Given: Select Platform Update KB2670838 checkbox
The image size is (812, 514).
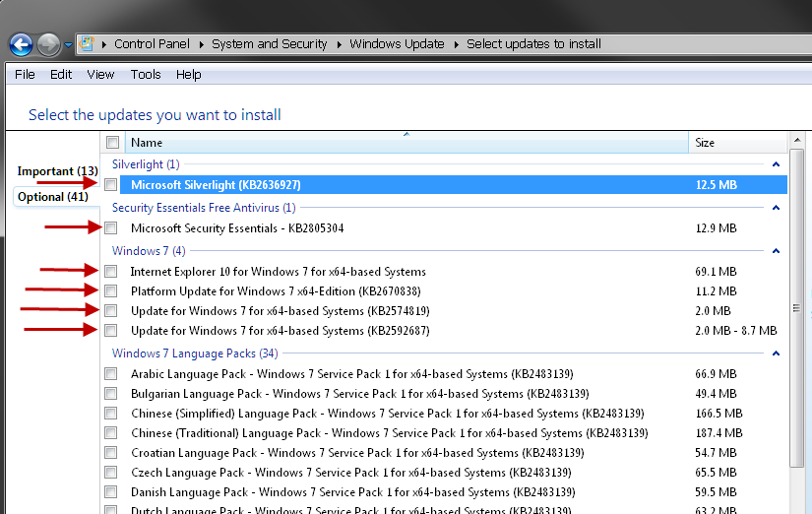Looking at the screenshot, I should coord(111,291).
